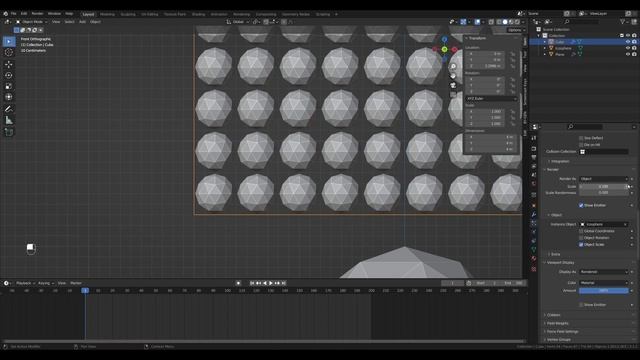
Task: Switch perspective/orthographic grid gizmo icon
Action: coord(453,95)
